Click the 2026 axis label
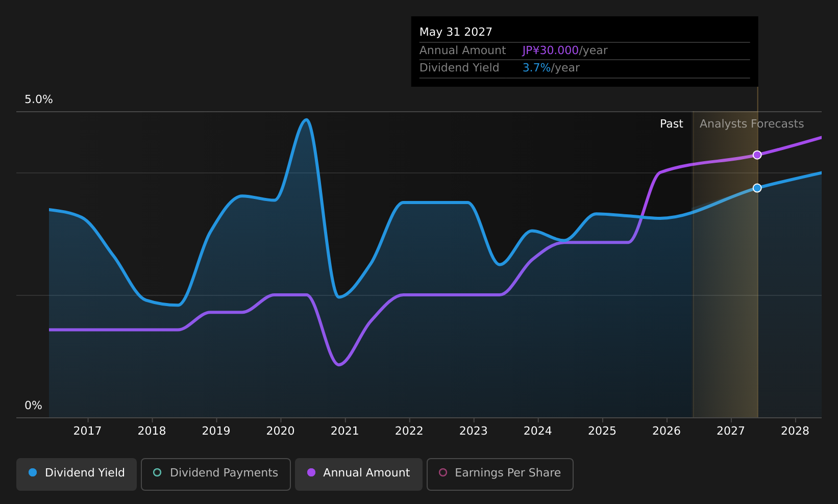The height and width of the screenshot is (504, 838). (x=667, y=431)
